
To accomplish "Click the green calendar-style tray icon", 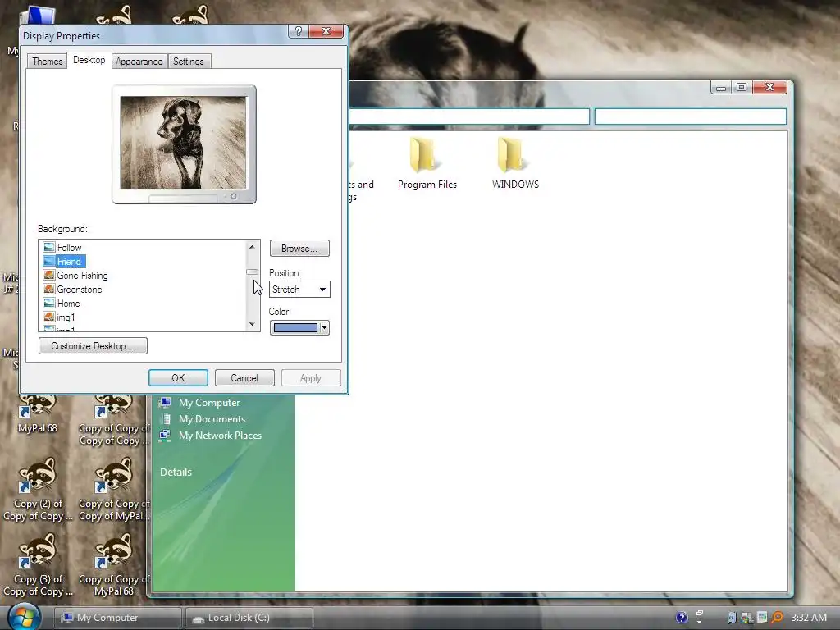I will [762, 618].
